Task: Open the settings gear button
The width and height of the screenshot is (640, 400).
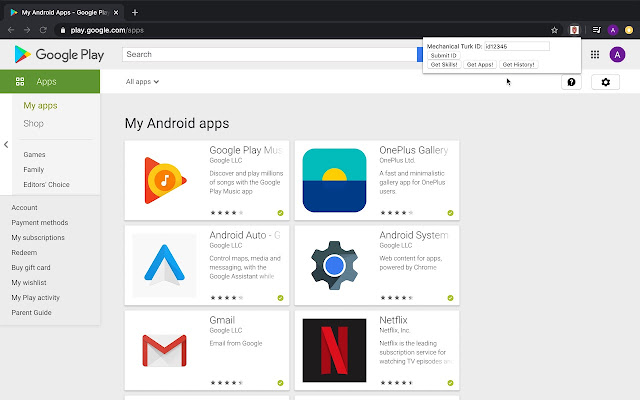Action: (605, 82)
